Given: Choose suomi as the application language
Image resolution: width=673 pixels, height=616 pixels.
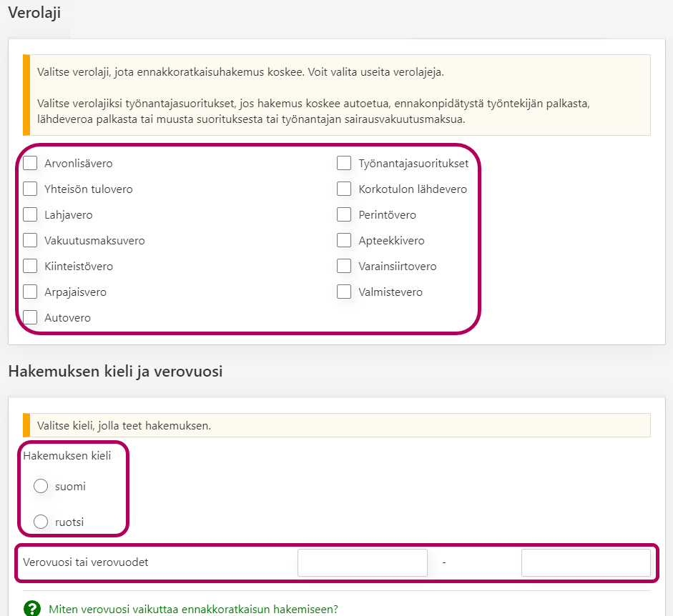Looking at the screenshot, I should (x=41, y=487).
